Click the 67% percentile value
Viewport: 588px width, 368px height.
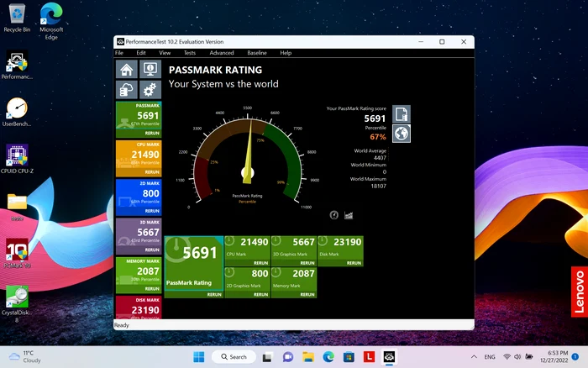(x=378, y=137)
